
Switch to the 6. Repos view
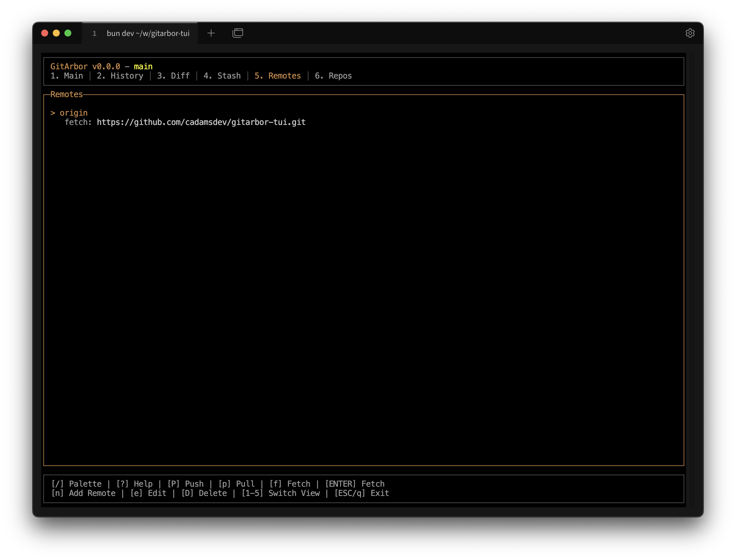pos(333,76)
